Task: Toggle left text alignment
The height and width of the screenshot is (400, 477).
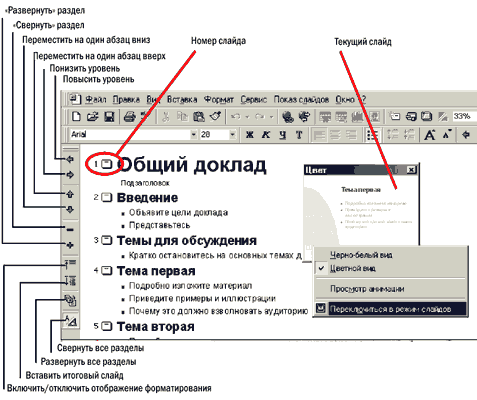Action: [319, 135]
